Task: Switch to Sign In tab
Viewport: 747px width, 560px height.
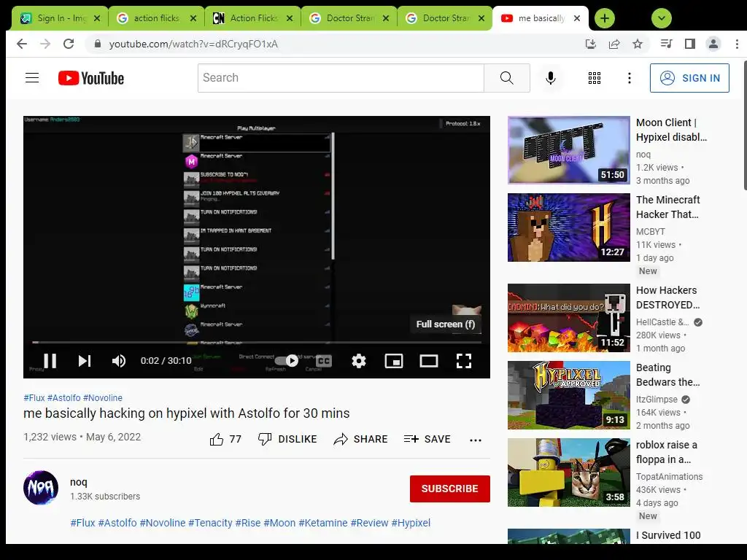Action: 60,18
